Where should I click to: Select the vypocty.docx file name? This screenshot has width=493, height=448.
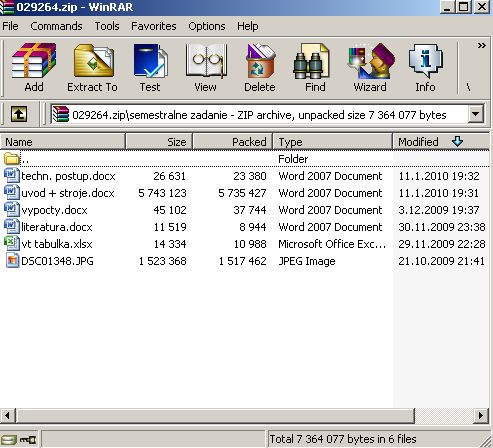(x=54, y=210)
